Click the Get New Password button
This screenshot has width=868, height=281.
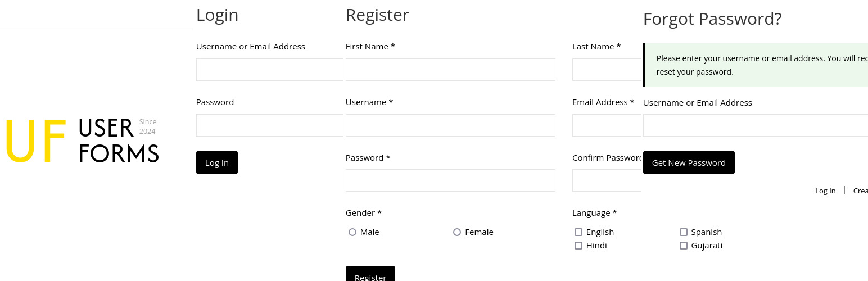click(x=689, y=162)
